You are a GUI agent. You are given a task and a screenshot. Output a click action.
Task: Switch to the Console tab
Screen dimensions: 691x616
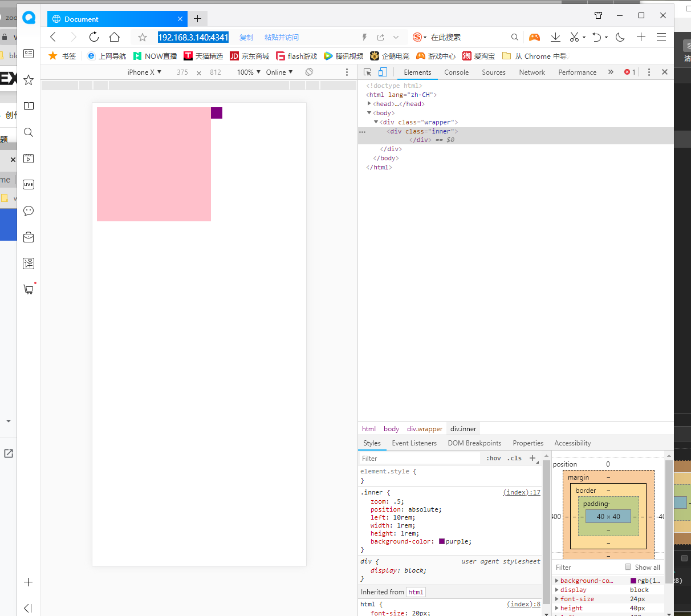pyautogui.click(x=457, y=72)
